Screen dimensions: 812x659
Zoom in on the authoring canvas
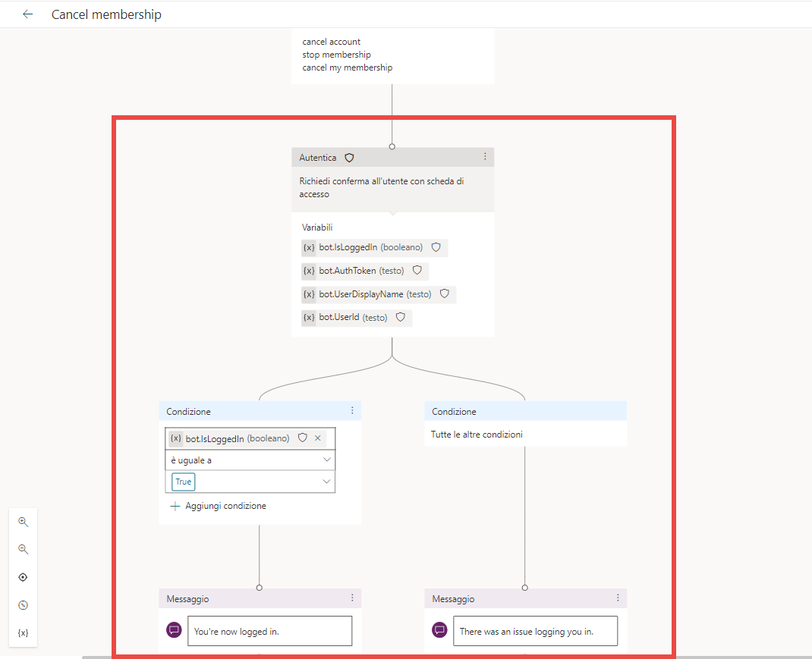pyautogui.click(x=23, y=522)
